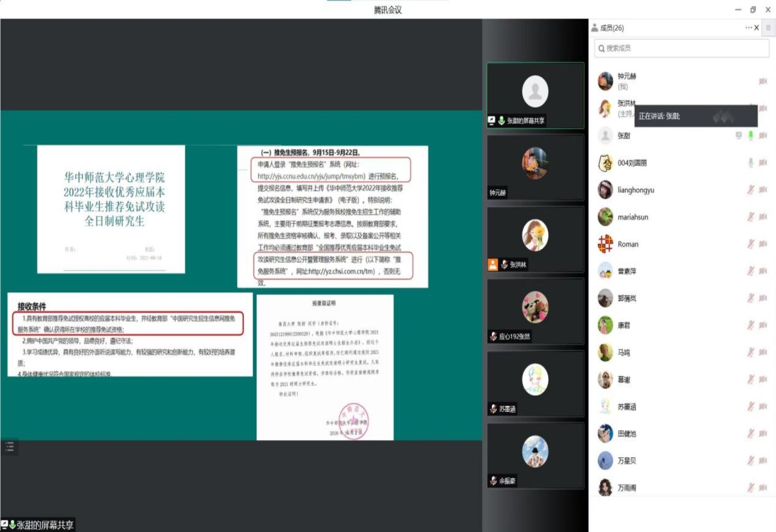Click the stamped certificate document in the shared screen

pos(325,367)
